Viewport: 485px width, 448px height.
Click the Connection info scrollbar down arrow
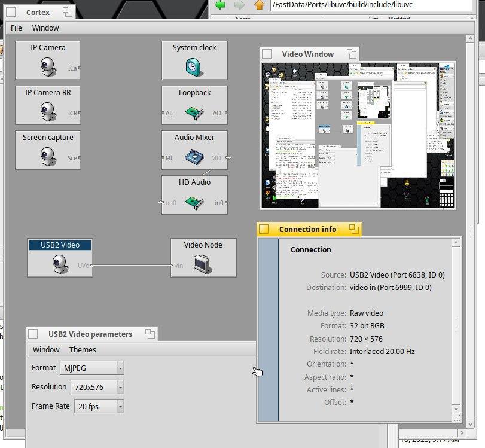(x=457, y=409)
